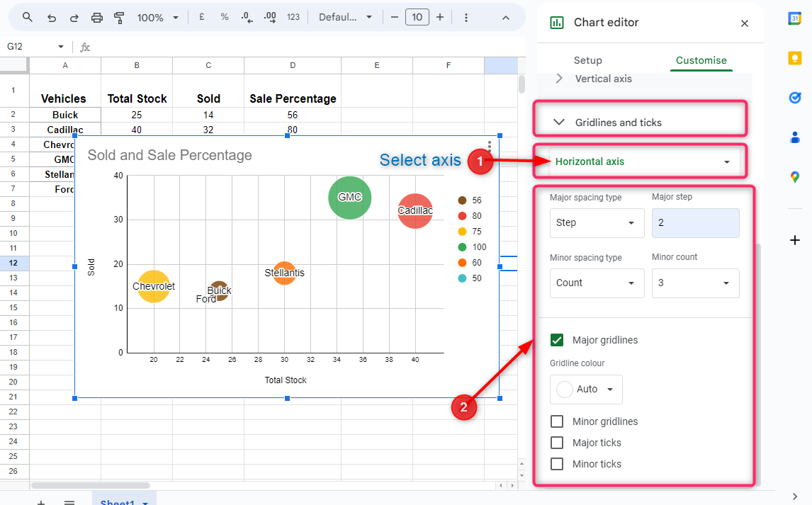Click the undo arrow icon
The width and height of the screenshot is (812, 505).
(x=51, y=17)
